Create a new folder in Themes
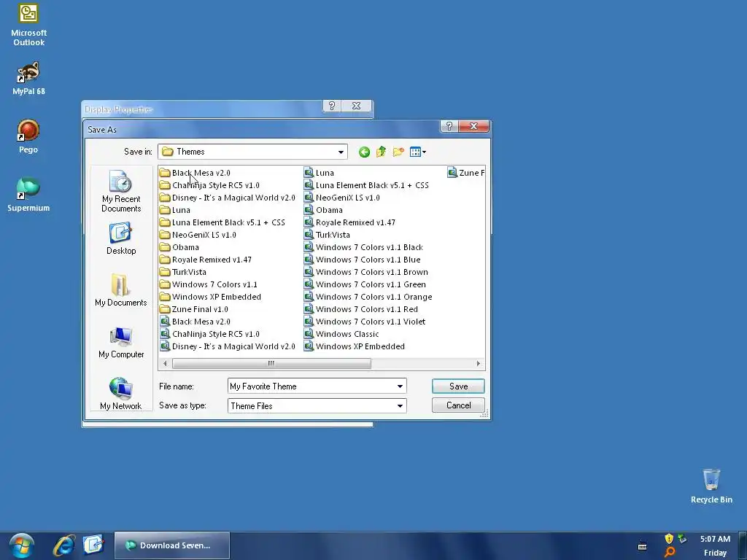The image size is (747, 560). [398, 152]
